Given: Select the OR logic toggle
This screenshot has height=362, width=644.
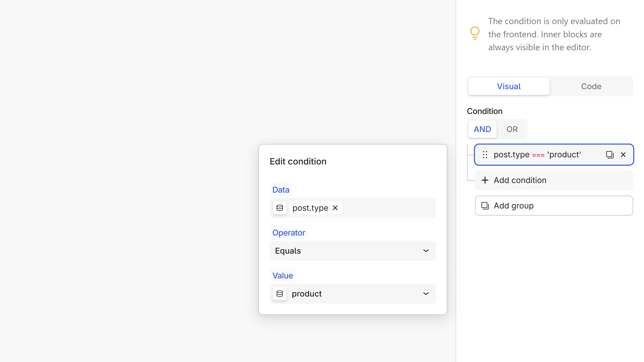Looking at the screenshot, I should [x=512, y=129].
